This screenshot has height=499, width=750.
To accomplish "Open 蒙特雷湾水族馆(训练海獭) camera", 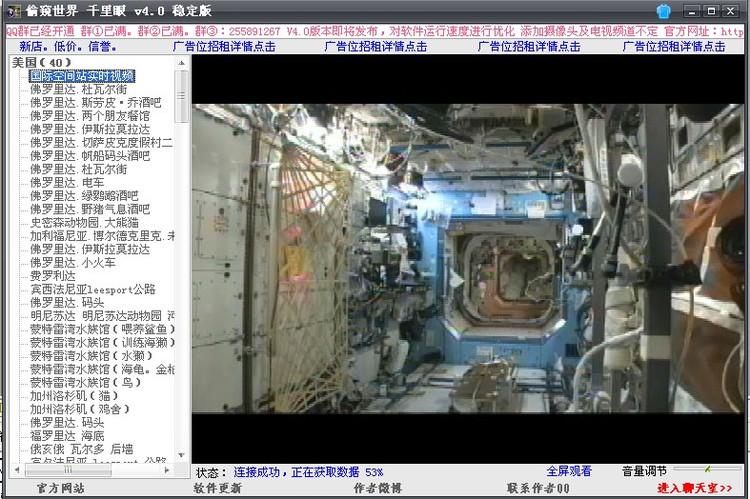I will [102, 343].
